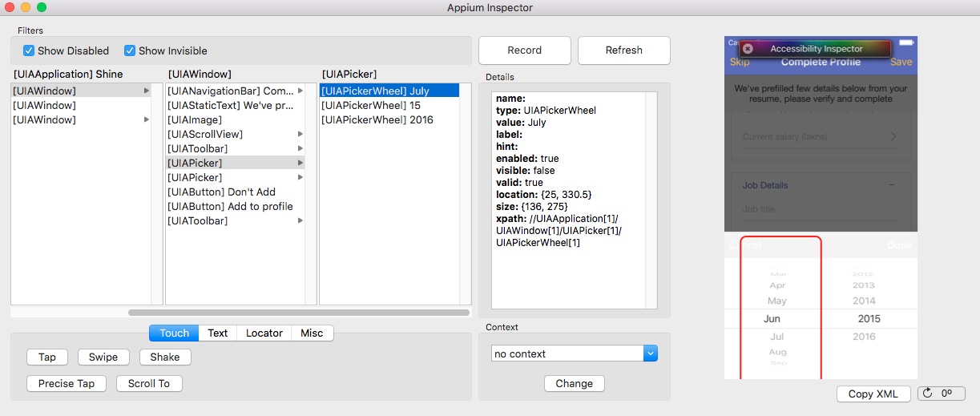
Task: Open the Locator tab
Action: pyautogui.click(x=264, y=333)
